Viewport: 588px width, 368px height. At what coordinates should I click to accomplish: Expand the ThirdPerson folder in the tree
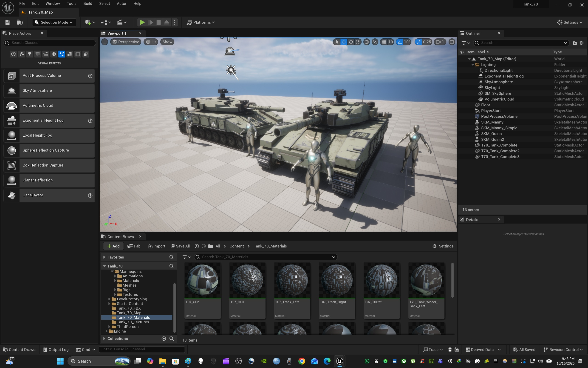(109, 327)
